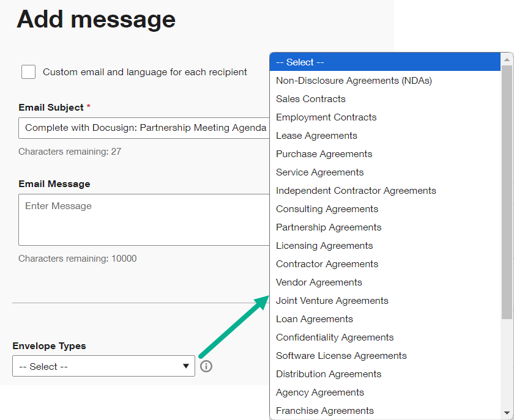This screenshot has height=420, width=514.
Task: Choose Independent Contractor Agreements option
Action: point(356,191)
